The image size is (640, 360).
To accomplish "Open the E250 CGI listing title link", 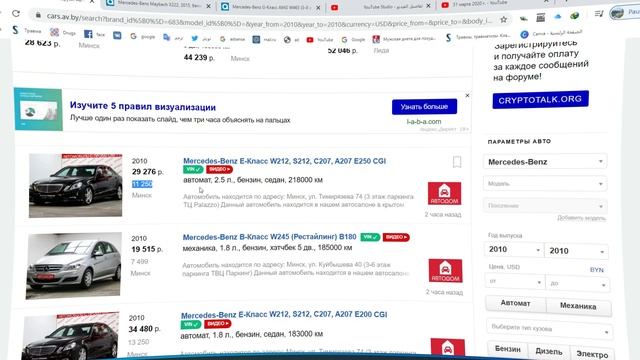I will point(284,161).
